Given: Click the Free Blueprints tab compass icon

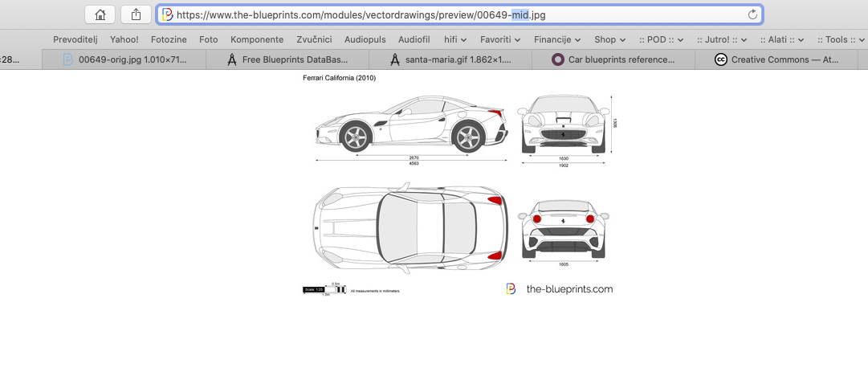Looking at the screenshot, I should tap(233, 59).
